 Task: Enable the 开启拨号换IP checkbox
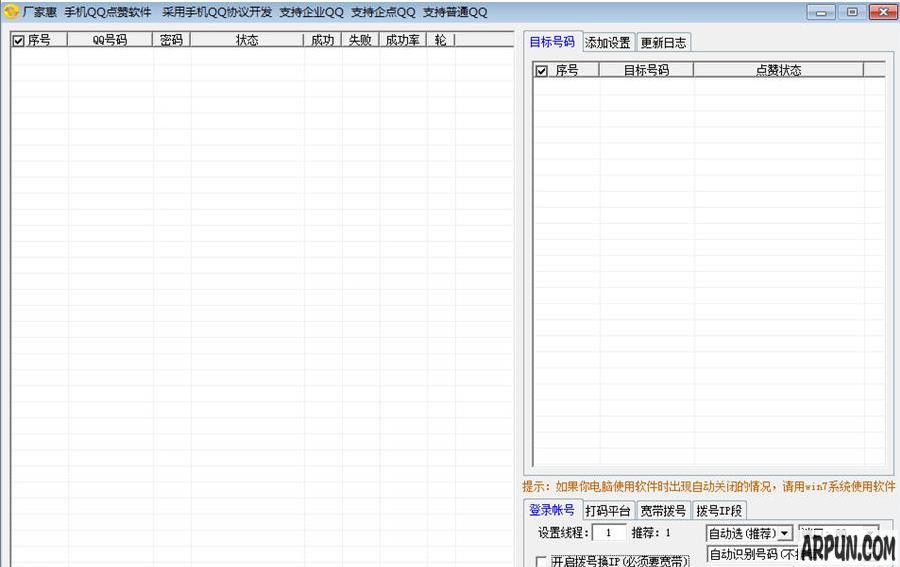click(x=541, y=561)
